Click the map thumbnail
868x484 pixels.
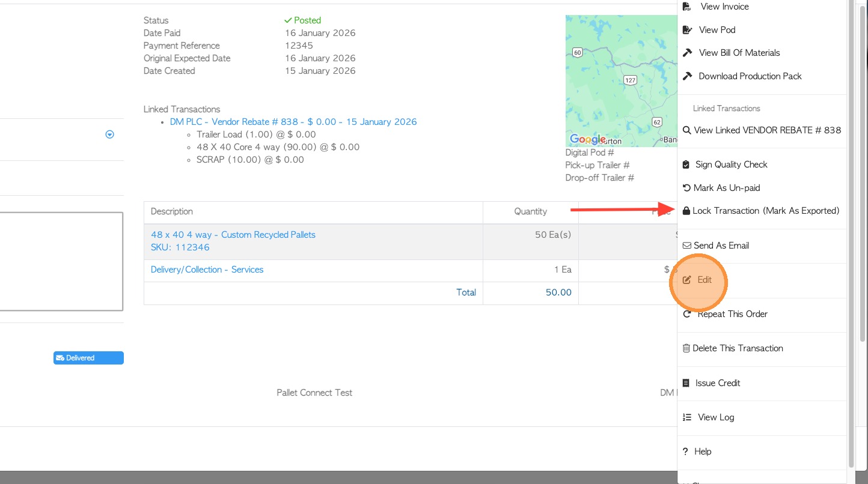[622, 81]
